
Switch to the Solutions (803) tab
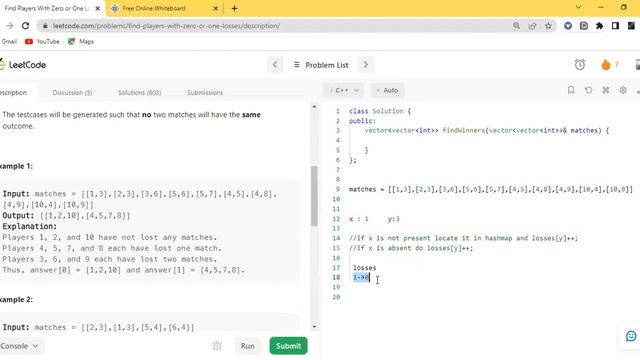tap(140, 93)
